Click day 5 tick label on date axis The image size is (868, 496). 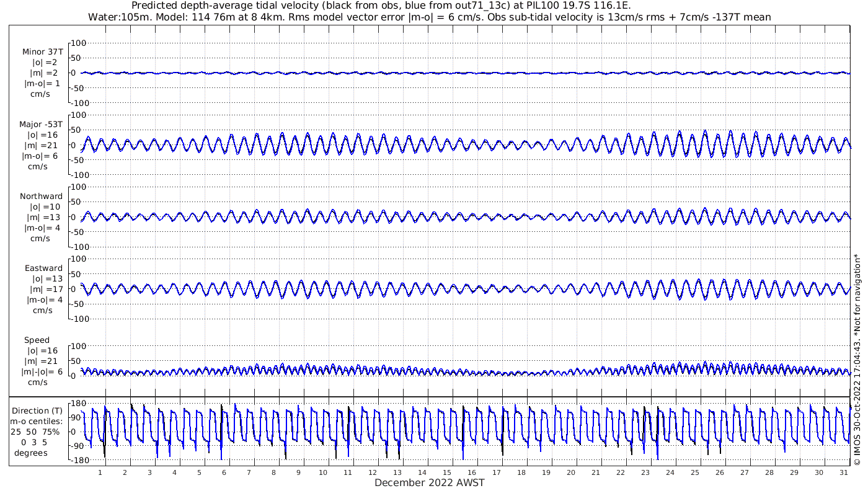(x=199, y=472)
